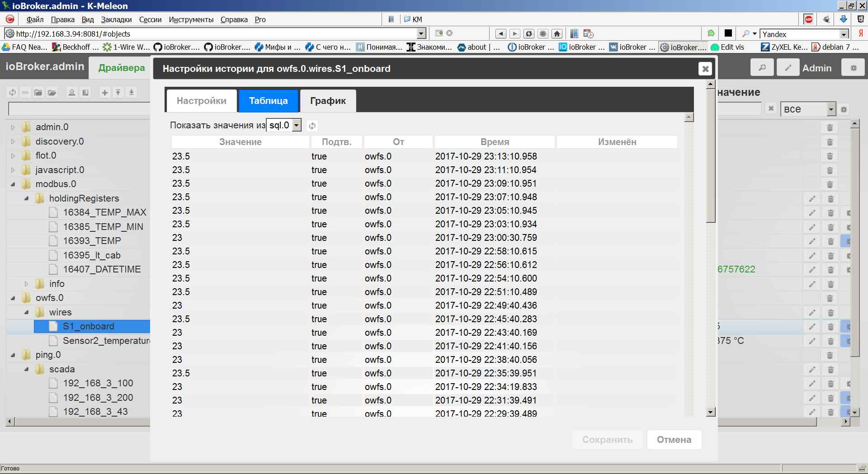This screenshot has width=868, height=474.
Task: Switch to the Таблица tab
Action: pos(268,101)
